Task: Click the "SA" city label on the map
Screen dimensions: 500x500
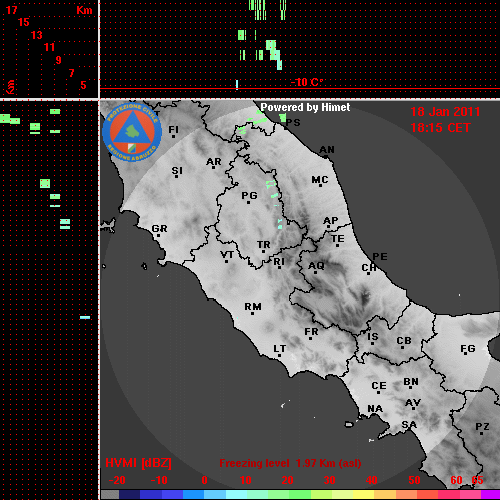Action: click(409, 425)
